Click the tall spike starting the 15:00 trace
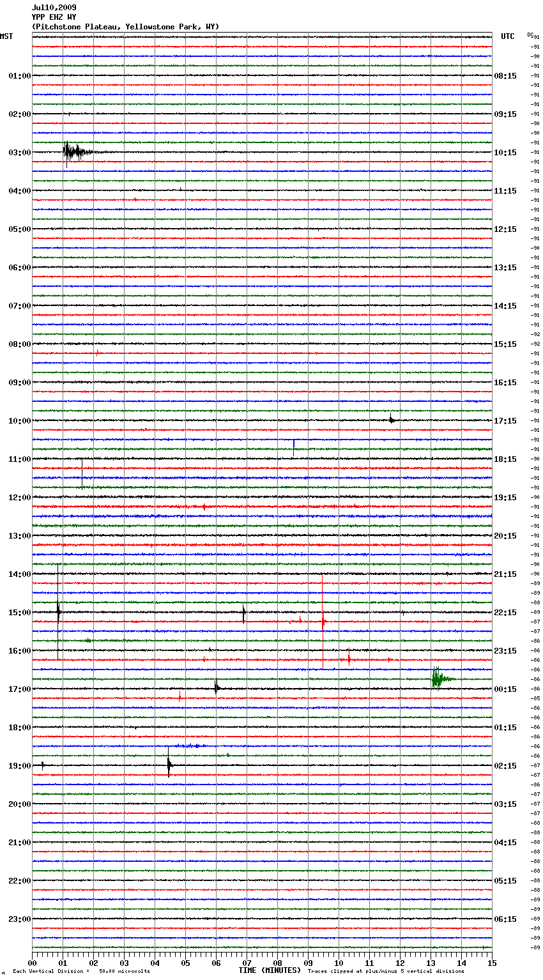 click(x=58, y=611)
